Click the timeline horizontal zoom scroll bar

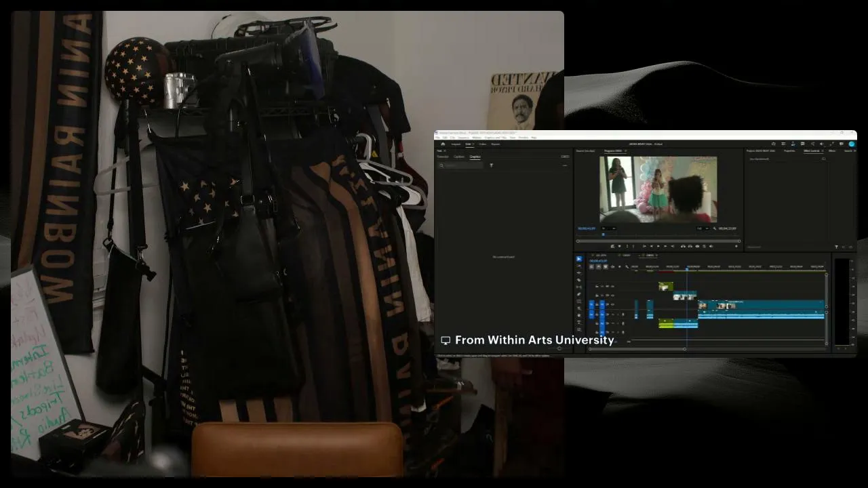pos(637,348)
